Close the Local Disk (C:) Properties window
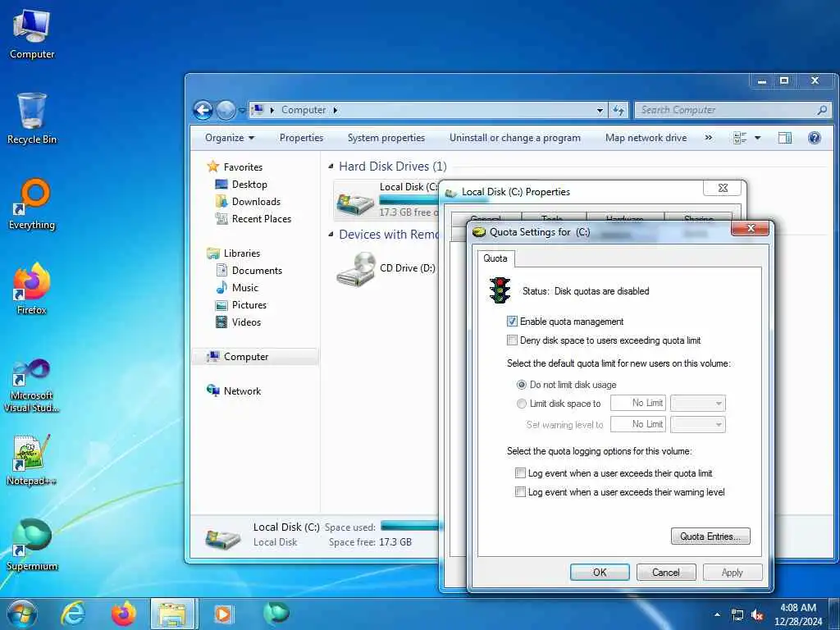 pyautogui.click(x=723, y=188)
